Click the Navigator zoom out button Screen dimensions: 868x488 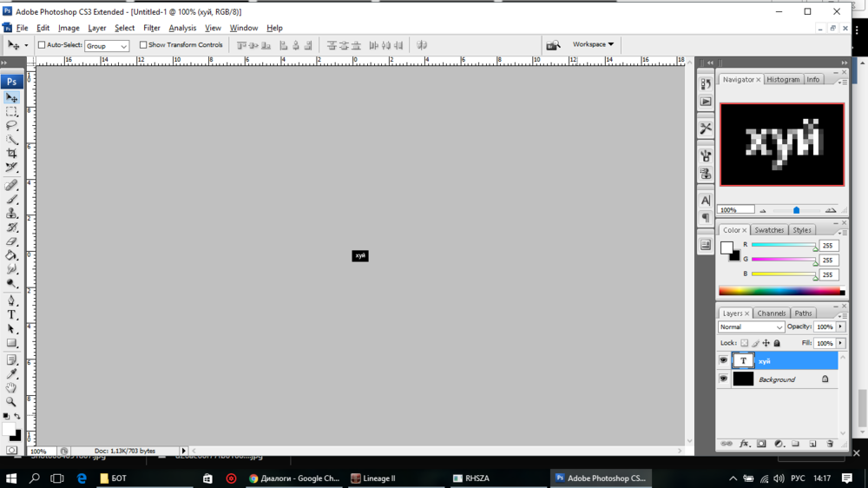point(763,210)
